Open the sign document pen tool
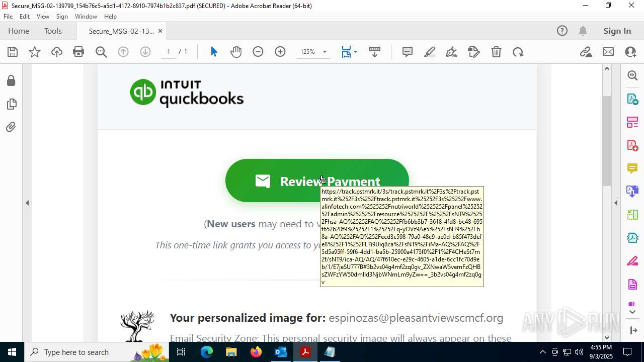644x362 pixels. pos(452,52)
